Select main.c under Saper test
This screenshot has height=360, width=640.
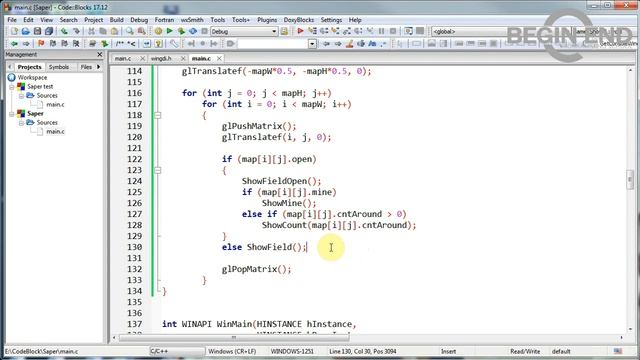point(55,104)
